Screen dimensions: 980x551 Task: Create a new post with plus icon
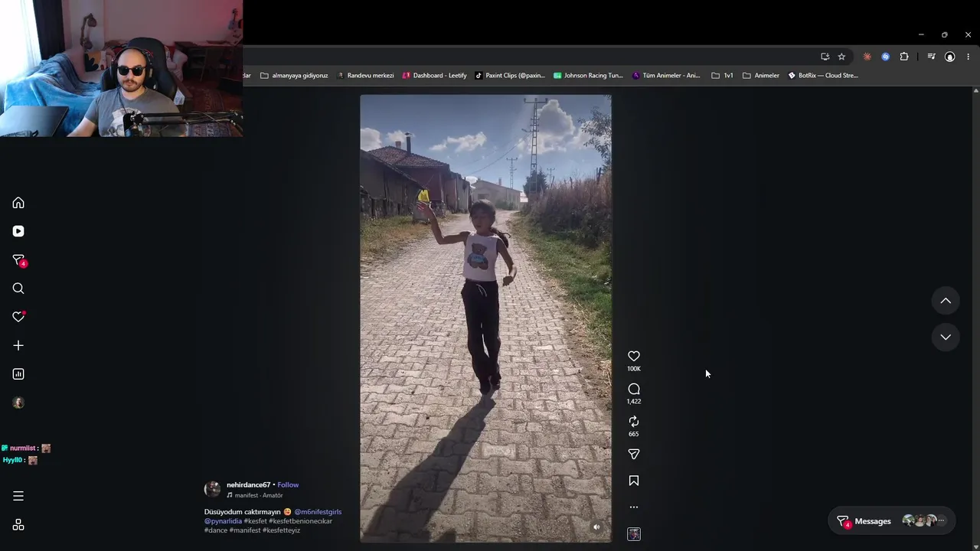[18, 345]
